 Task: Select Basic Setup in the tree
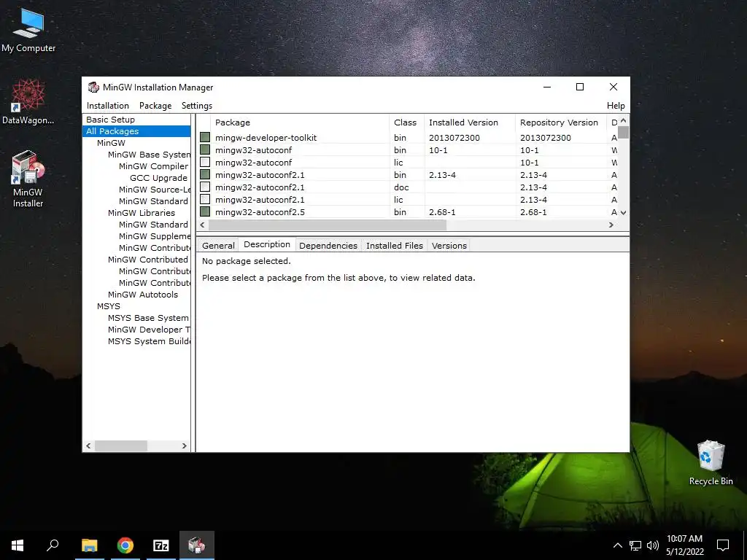pyautogui.click(x=111, y=120)
